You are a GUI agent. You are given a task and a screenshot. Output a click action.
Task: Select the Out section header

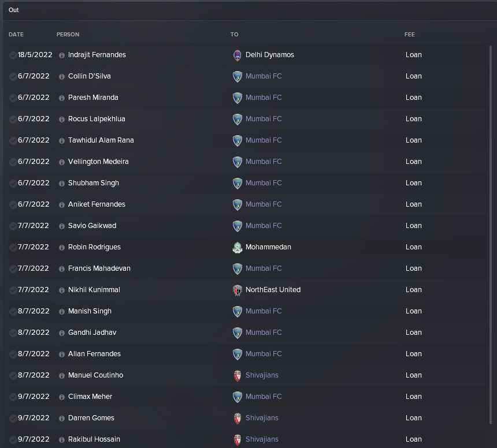coord(14,10)
